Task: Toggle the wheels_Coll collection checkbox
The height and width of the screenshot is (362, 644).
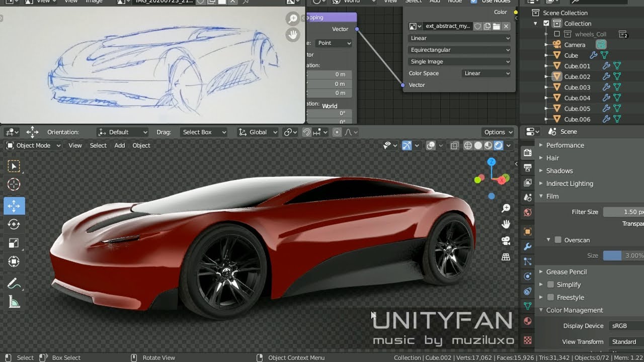Action: tap(557, 34)
